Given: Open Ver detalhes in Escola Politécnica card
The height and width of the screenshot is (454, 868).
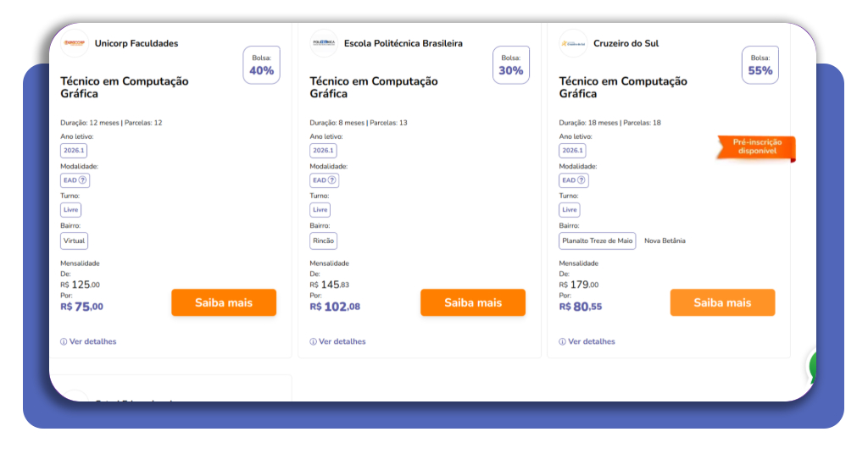Looking at the screenshot, I should click(x=342, y=341).
